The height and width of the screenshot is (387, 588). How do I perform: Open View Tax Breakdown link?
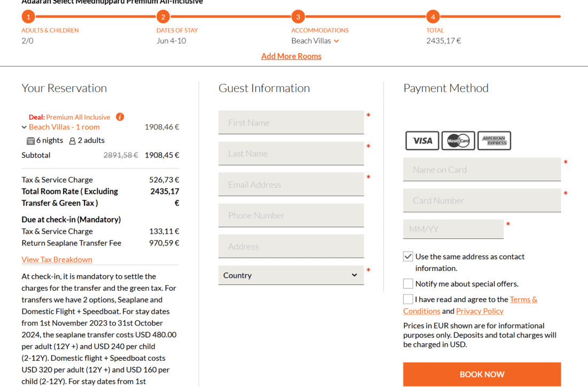click(x=57, y=259)
